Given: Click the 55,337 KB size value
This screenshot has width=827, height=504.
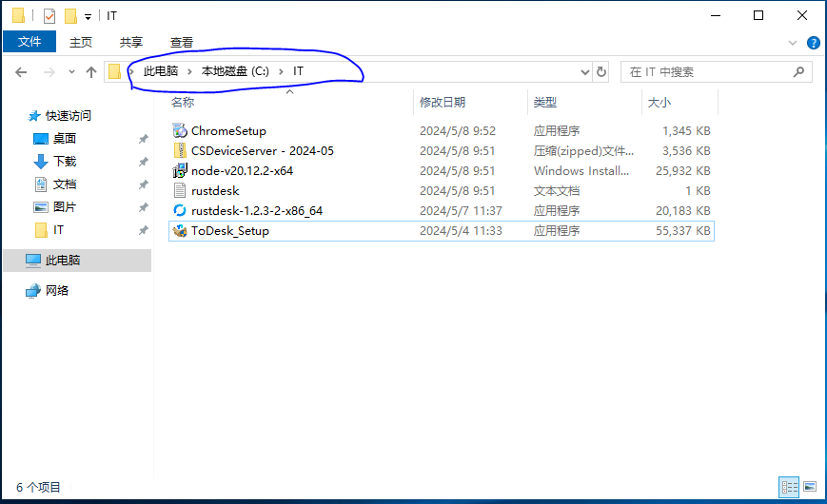Looking at the screenshot, I should point(682,231).
